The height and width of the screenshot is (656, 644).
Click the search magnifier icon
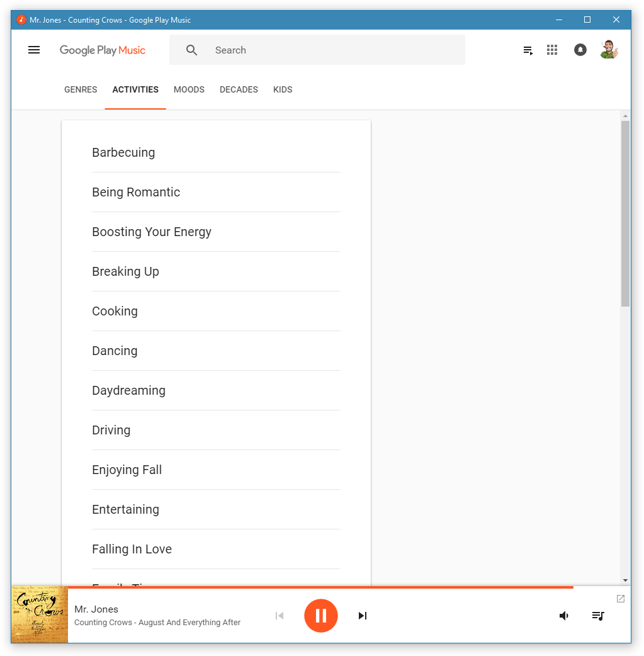tap(192, 50)
